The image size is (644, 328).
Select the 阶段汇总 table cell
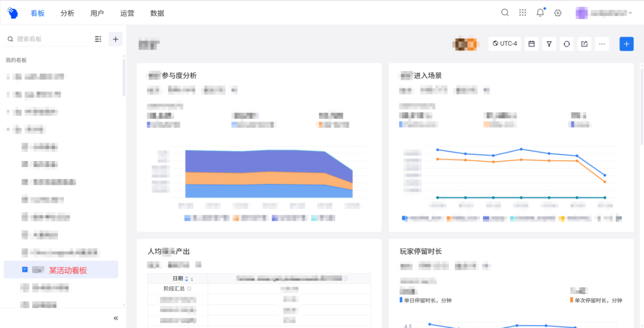[178, 289]
